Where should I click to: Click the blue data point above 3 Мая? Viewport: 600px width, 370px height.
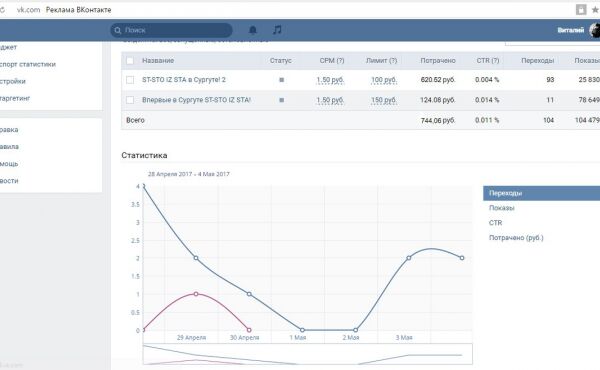(409, 258)
